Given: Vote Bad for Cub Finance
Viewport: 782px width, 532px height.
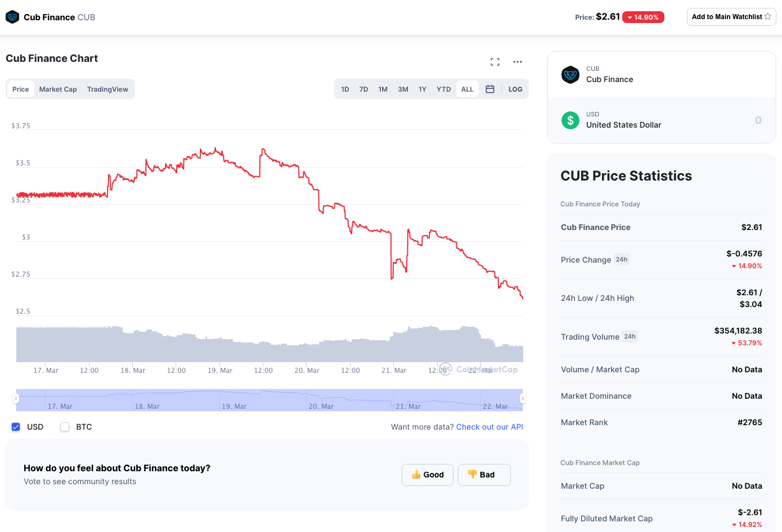Looking at the screenshot, I should click(x=484, y=475).
